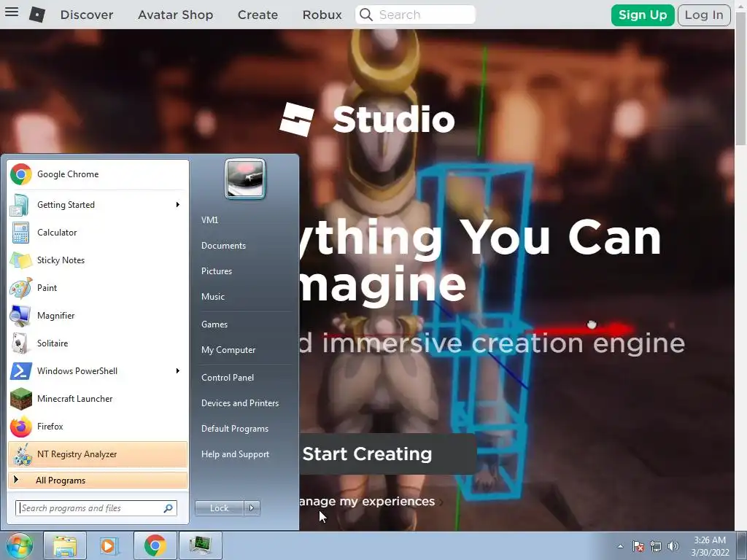Click the Search programs and files box
Screen dimensions: 747x560
(x=96, y=508)
